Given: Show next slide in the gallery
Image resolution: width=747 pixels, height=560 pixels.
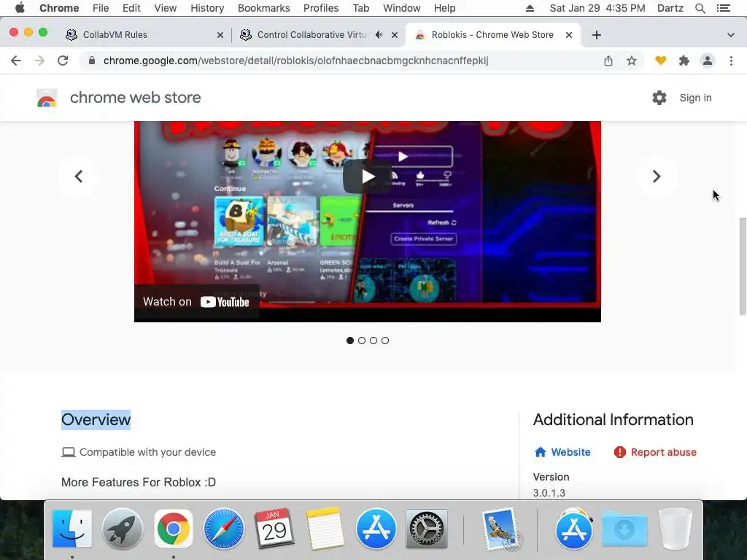Looking at the screenshot, I should point(657,176).
